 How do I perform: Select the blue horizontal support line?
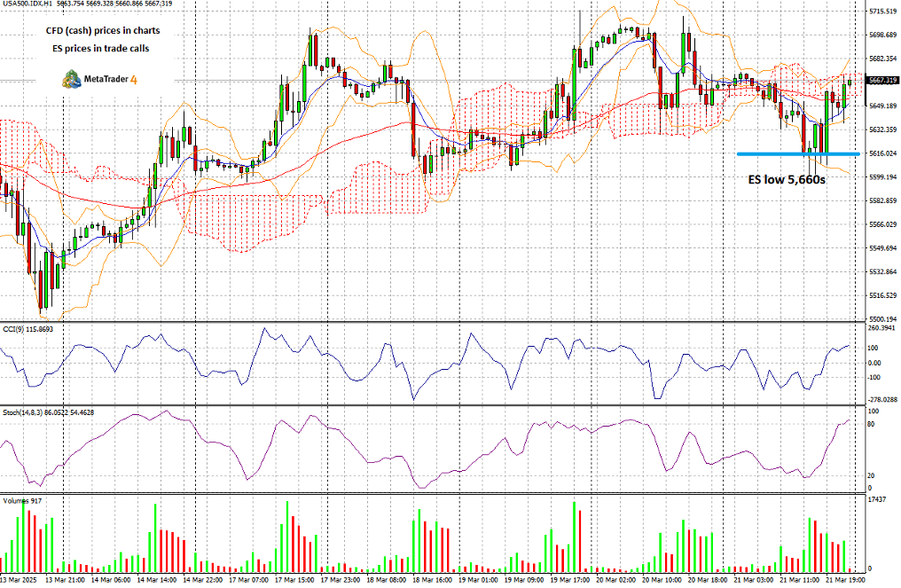[x=798, y=154]
